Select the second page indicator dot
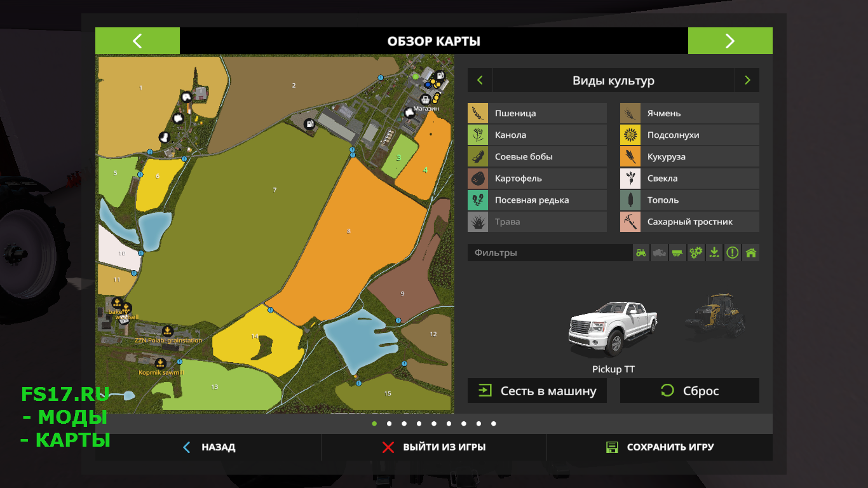This screenshot has height=488, width=868. point(389,423)
